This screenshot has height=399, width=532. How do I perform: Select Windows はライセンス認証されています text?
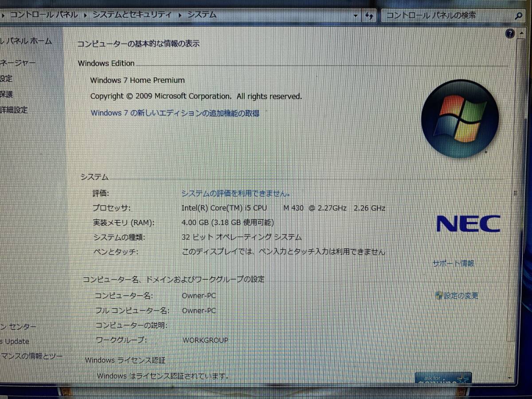(163, 376)
